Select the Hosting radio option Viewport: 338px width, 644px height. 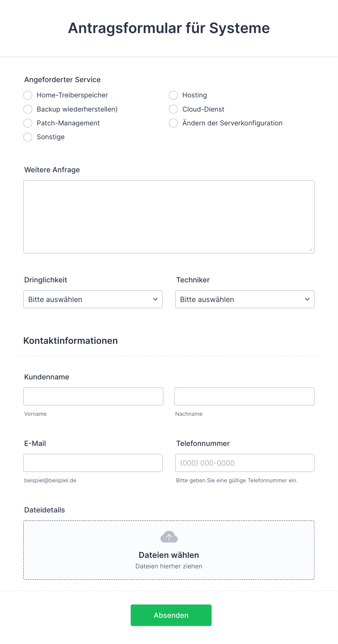click(173, 95)
